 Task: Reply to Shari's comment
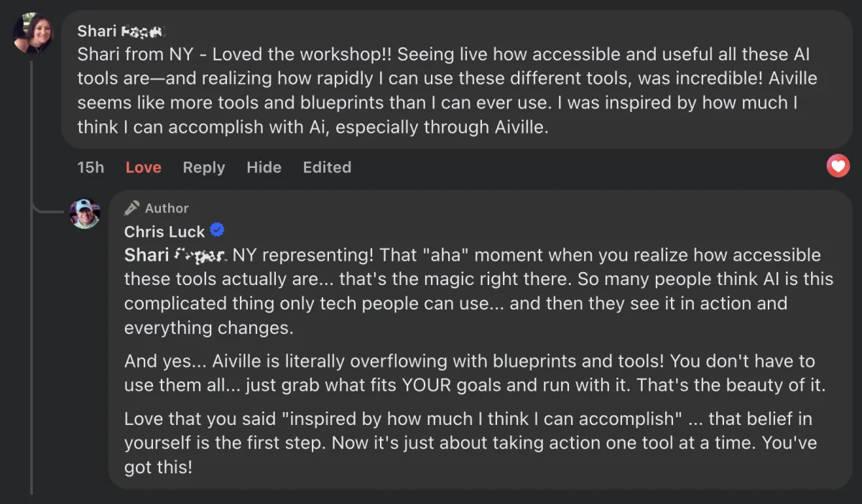click(203, 167)
